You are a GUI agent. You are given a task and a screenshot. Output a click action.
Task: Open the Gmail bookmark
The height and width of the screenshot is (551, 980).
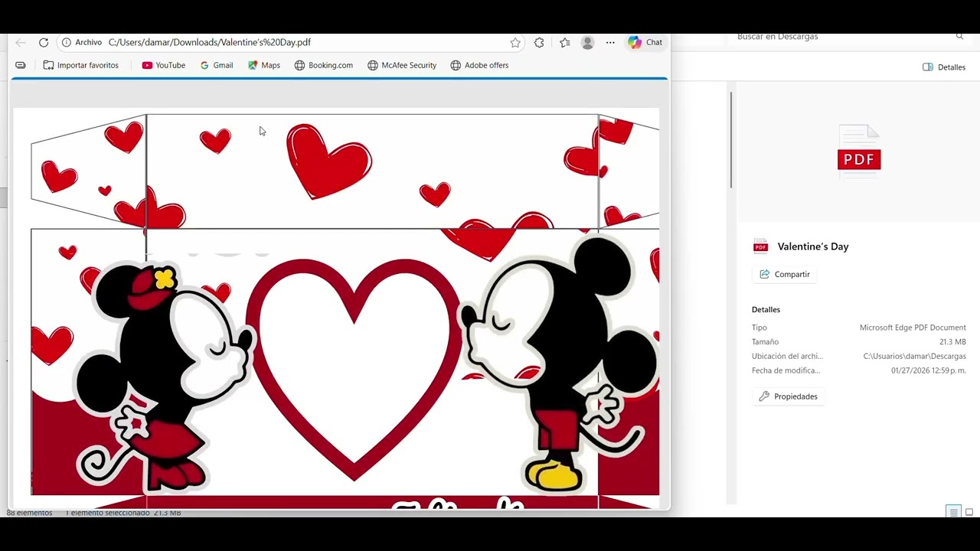coord(217,65)
